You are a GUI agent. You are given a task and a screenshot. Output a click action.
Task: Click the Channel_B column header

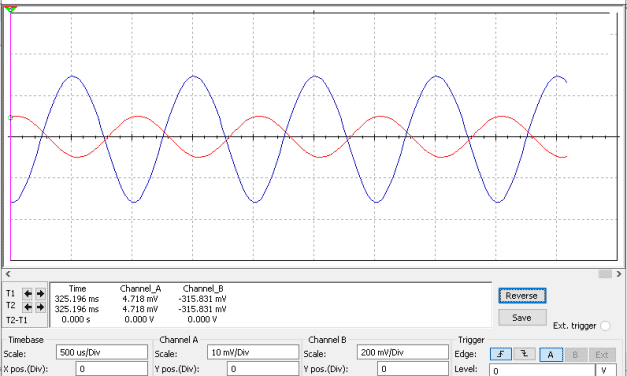click(x=203, y=288)
